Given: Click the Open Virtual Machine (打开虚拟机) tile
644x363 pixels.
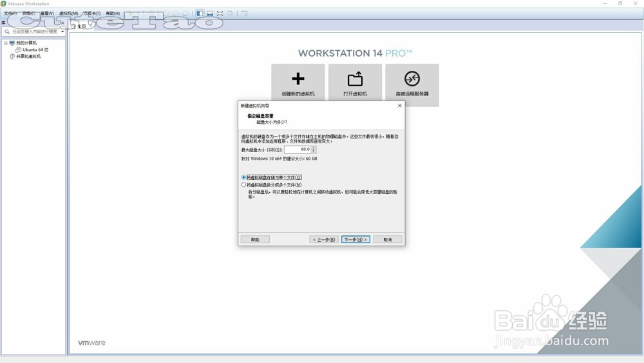Looking at the screenshot, I should click(355, 82).
